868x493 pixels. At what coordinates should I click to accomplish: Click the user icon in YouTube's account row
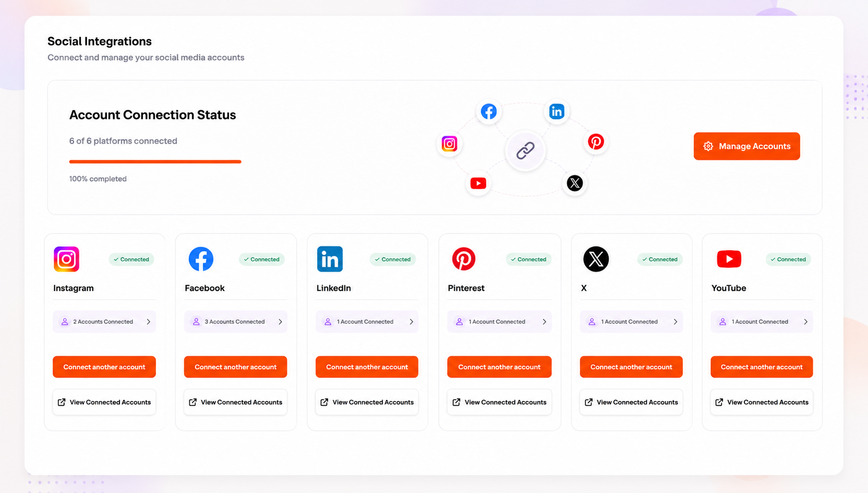click(x=723, y=322)
